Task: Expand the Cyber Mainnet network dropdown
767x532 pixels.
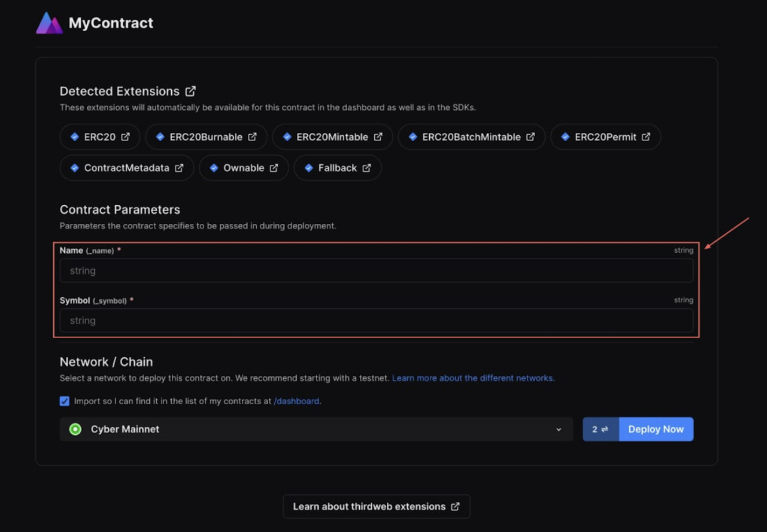Action: 316,429
